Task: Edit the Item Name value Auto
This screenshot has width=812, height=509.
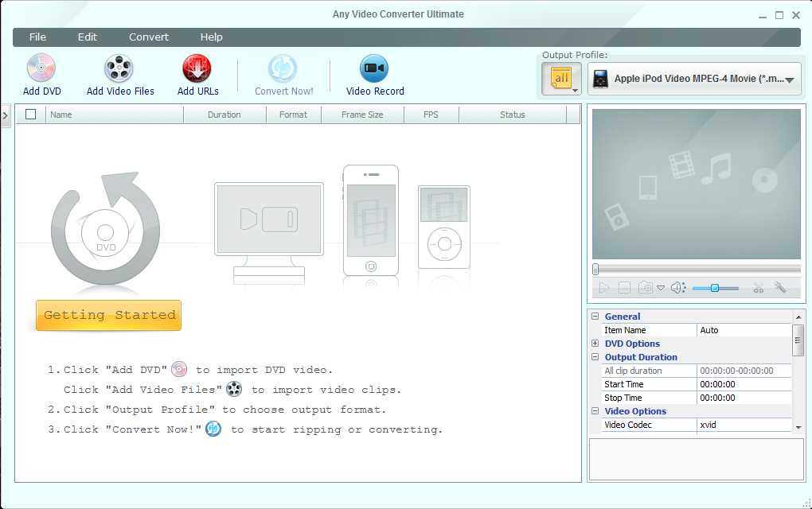Action: 744,330
